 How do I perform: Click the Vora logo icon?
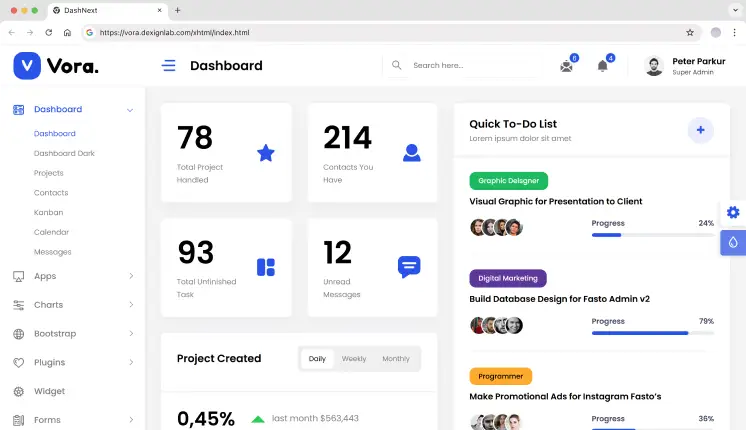pos(27,66)
